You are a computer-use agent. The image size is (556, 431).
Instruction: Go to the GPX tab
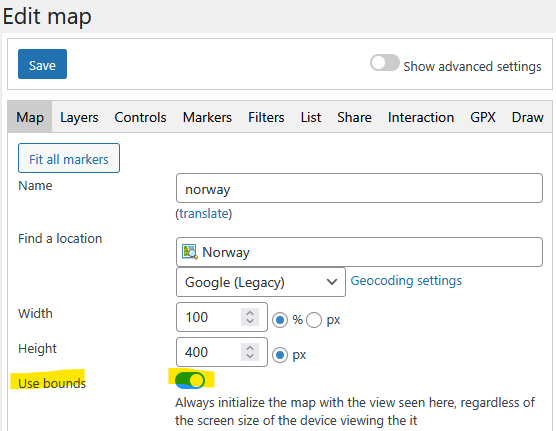(483, 117)
